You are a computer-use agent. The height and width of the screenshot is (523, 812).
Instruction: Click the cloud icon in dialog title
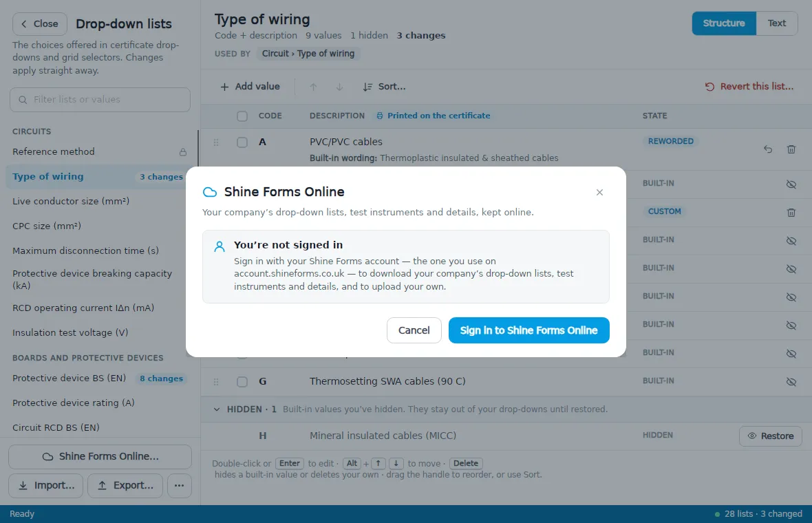210,192
